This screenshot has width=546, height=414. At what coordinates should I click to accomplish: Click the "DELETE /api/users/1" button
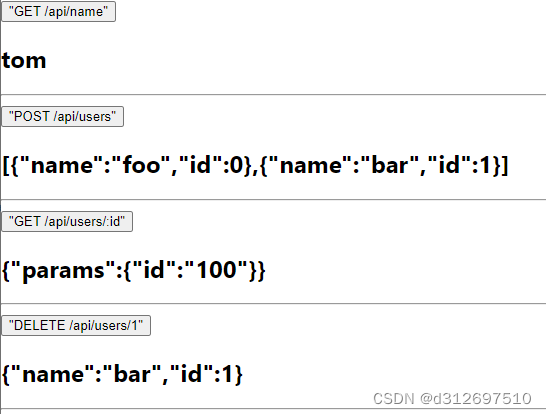(76, 326)
